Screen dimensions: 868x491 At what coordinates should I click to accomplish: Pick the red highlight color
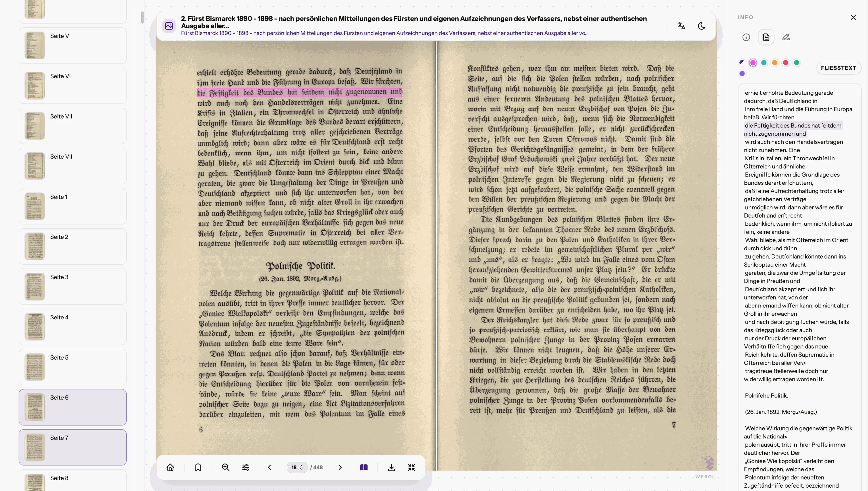coord(785,63)
